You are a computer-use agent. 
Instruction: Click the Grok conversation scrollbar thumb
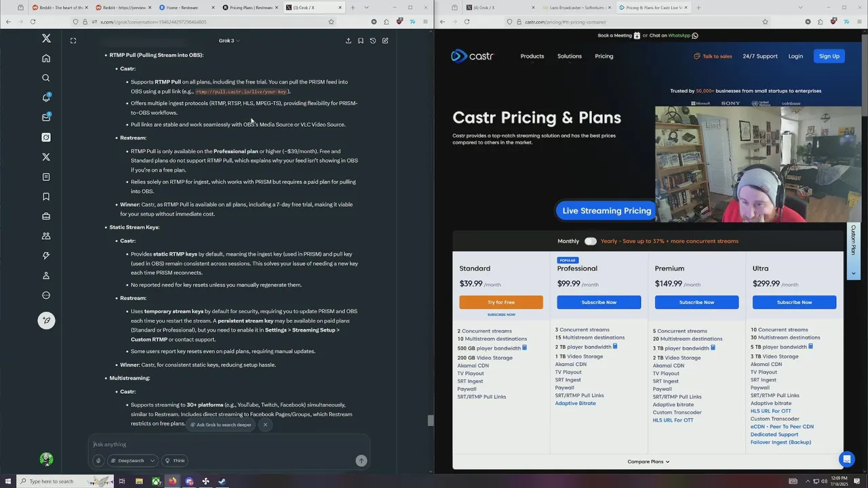[430, 420]
